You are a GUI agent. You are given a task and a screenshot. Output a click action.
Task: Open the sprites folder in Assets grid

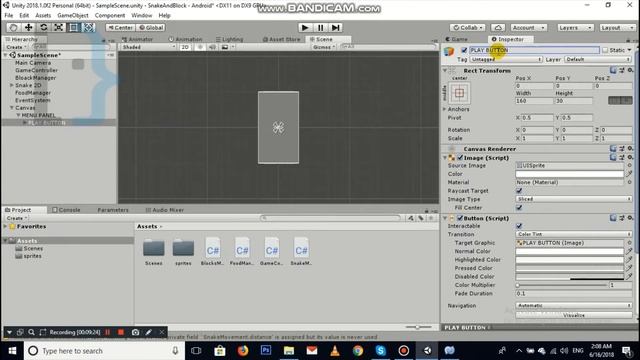coord(183,251)
